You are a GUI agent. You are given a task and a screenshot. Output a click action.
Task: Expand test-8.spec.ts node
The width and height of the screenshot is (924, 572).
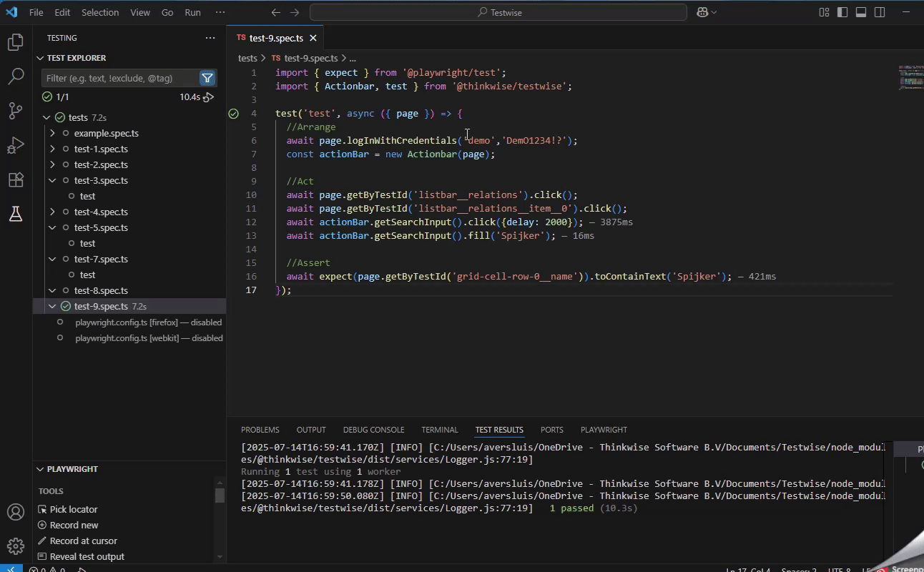pos(52,290)
